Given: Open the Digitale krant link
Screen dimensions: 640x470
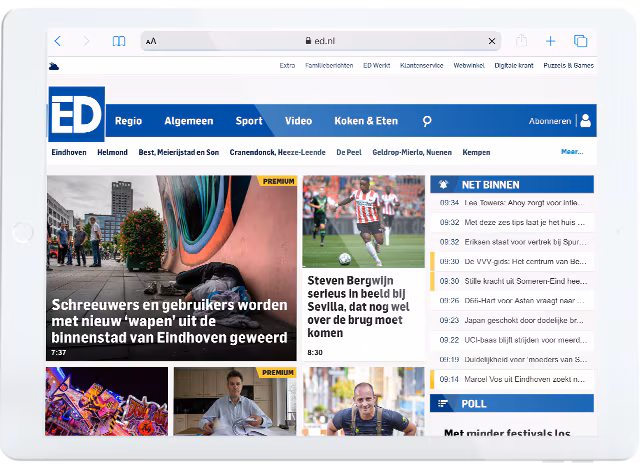Looking at the screenshot, I should click(x=514, y=65).
